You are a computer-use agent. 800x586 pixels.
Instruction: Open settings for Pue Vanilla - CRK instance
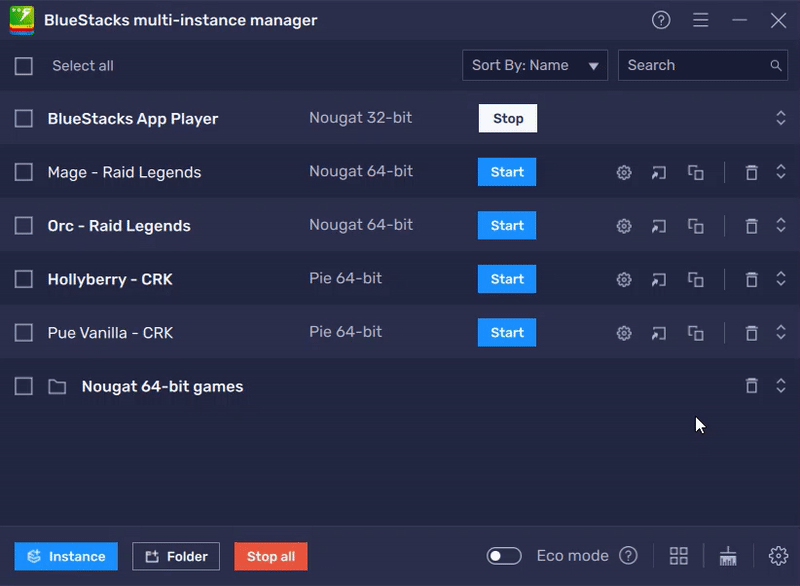[623, 333]
